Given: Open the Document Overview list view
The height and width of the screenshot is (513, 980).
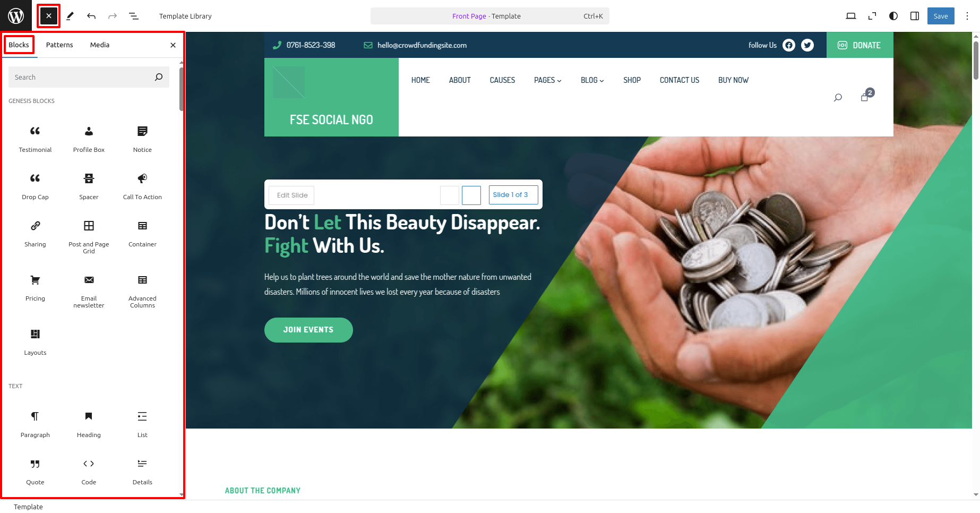Looking at the screenshot, I should 134,16.
